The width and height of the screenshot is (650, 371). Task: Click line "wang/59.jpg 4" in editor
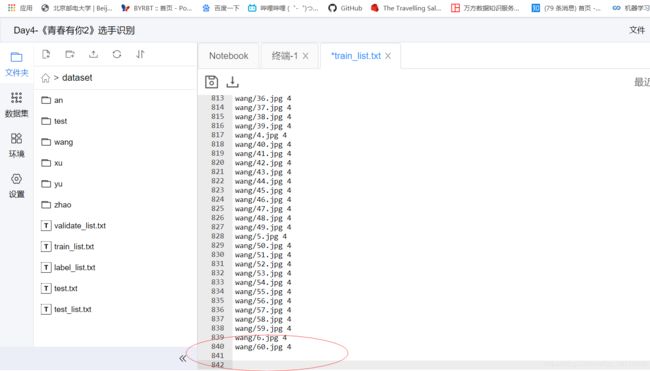tap(263, 329)
